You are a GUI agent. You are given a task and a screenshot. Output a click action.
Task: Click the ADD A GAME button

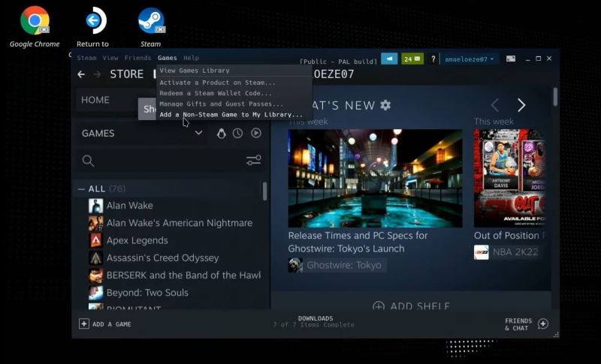(x=105, y=323)
